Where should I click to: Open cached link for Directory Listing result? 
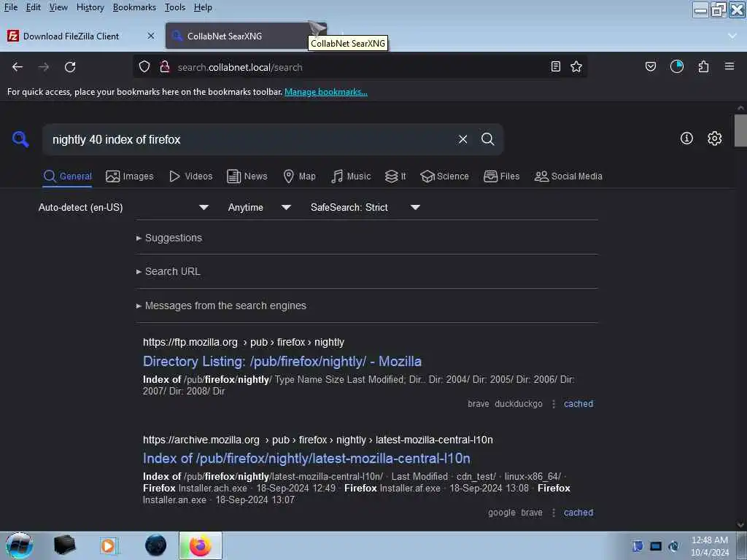pos(578,404)
